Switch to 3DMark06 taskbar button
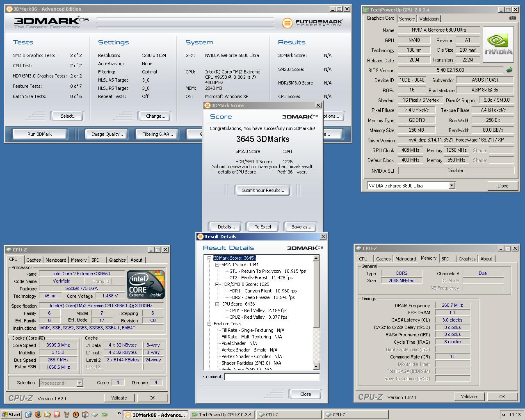The width and height of the screenshot is (525, 420). tap(155, 415)
